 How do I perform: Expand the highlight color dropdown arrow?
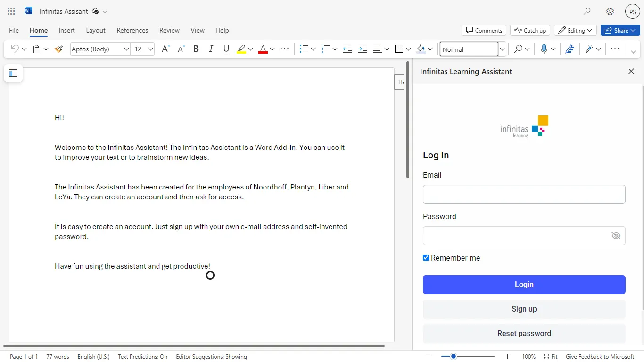click(250, 49)
